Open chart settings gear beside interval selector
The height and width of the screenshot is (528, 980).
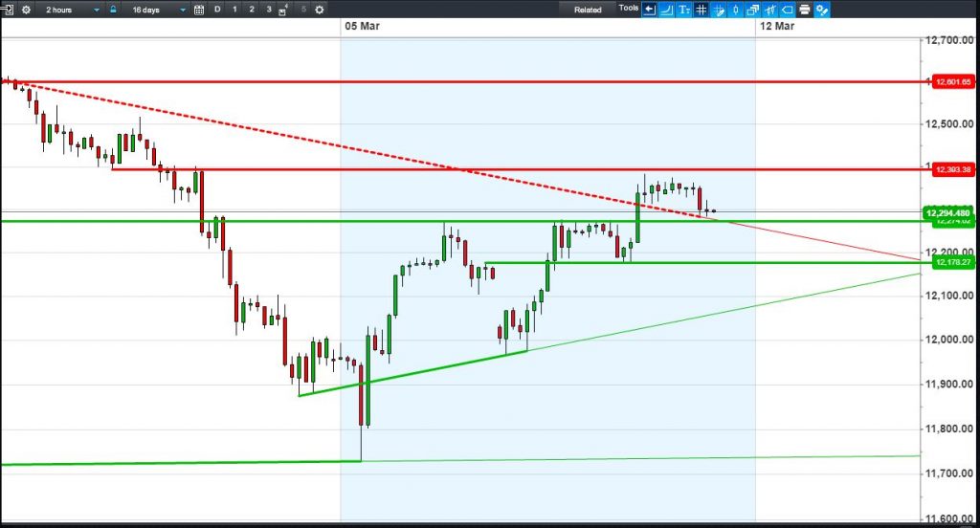[26, 10]
